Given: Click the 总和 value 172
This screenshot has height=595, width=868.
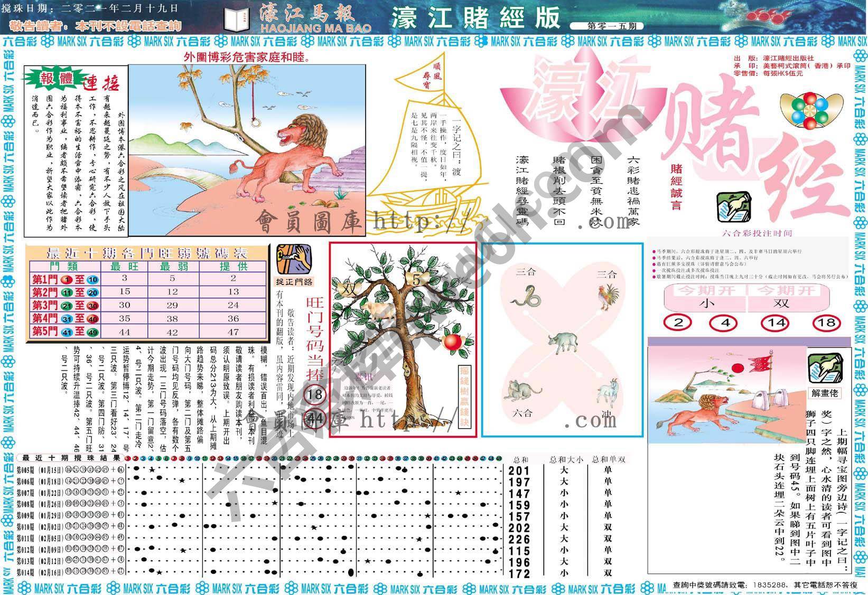Looking at the screenshot, I should [x=519, y=573].
